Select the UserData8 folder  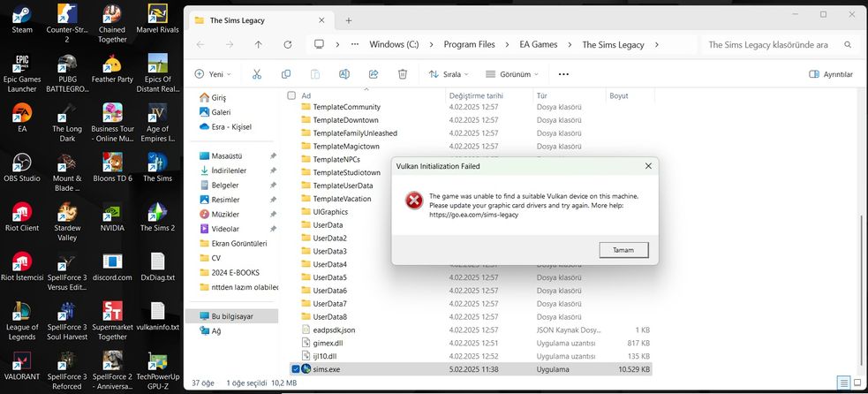point(329,317)
